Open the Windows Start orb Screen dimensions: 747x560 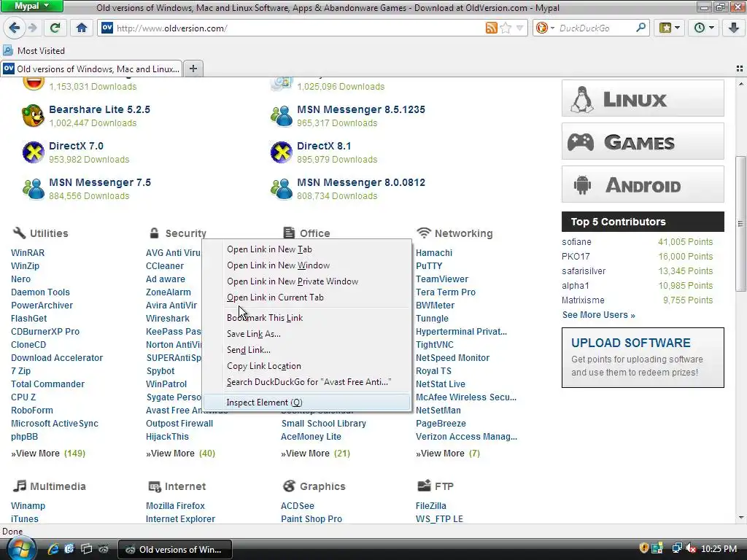coord(21,549)
